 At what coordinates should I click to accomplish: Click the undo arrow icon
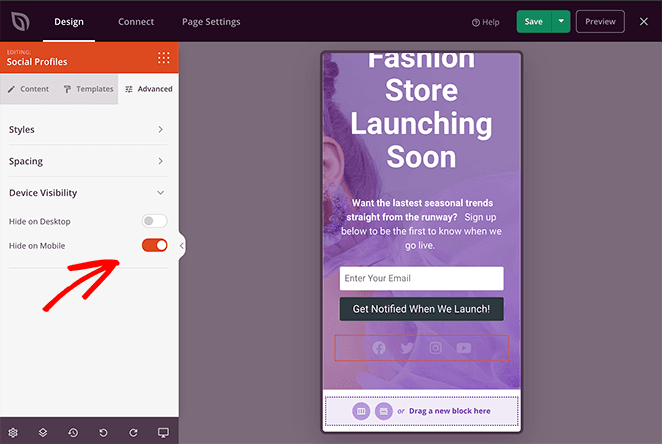pyautogui.click(x=103, y=432)
